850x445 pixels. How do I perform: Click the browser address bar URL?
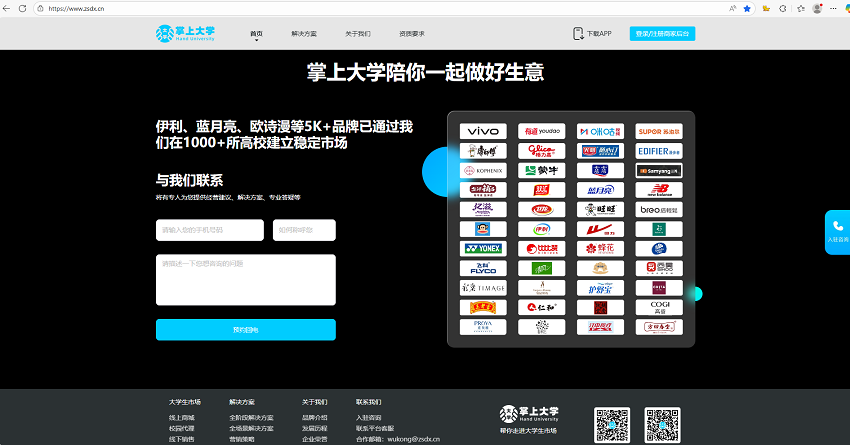pyautogui.click(x=80, y=8)
